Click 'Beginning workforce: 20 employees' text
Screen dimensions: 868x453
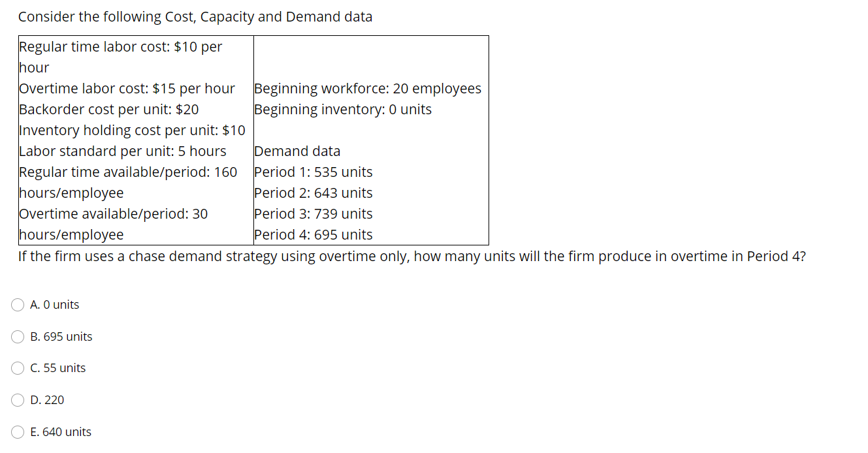368,88
